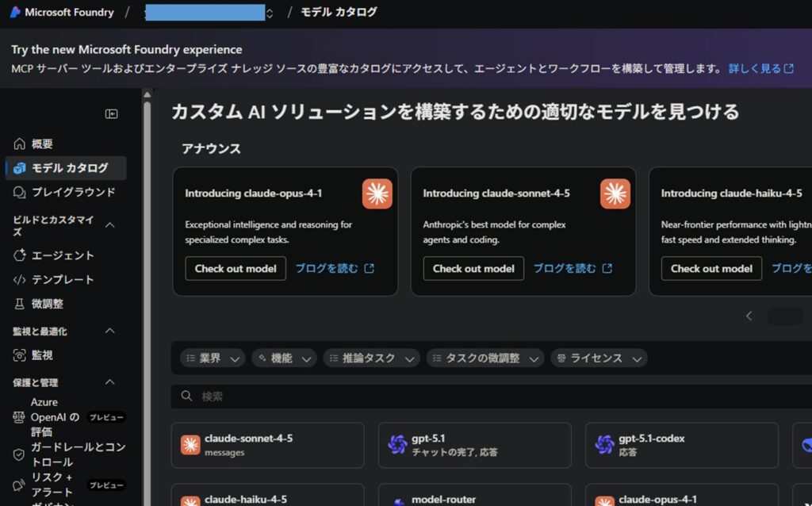The height and width of the screenshot is (506, 812).
Task: Open the 推論タスク filter dropdown
Action: [x=370, y=358]
